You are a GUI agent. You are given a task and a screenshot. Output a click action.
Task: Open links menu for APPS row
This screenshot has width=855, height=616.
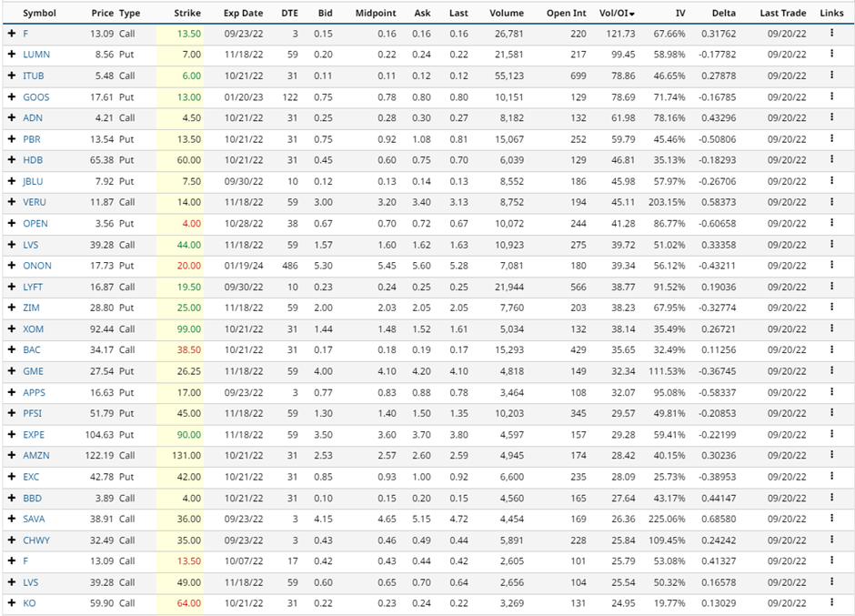(831, 391)
